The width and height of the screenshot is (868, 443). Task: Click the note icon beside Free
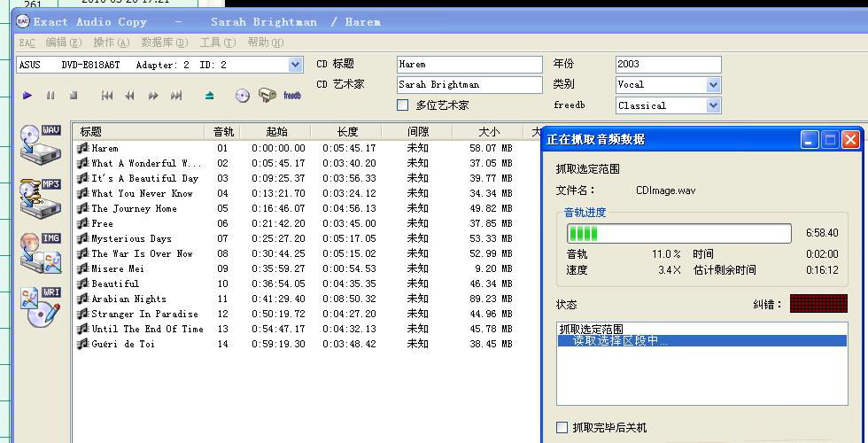pyautogui.click(x=83, y=223)
